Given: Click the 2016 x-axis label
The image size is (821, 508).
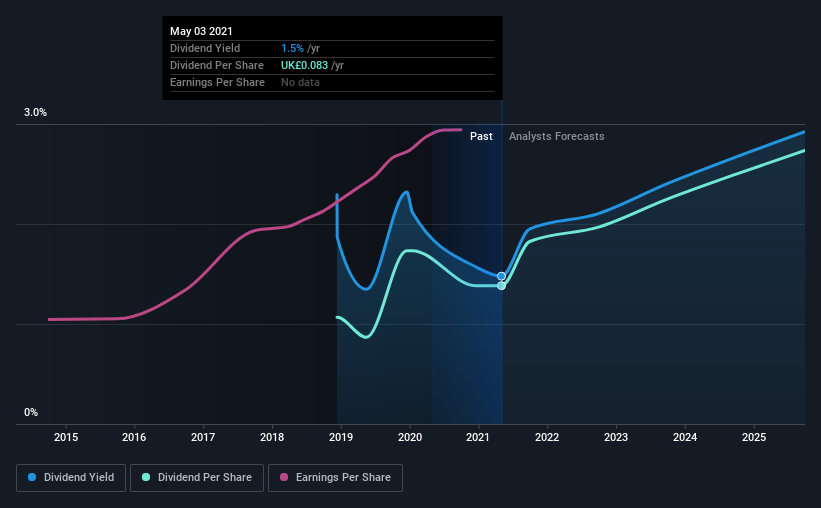Looking at the screenshot, I should pos(134,437).
